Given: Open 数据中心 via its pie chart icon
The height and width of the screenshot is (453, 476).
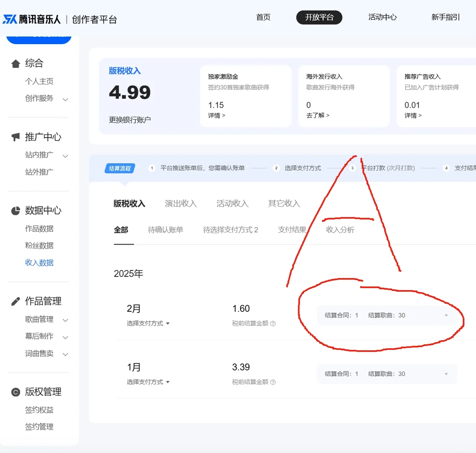Looking at the screenshot, I should [x=16, y=210].
